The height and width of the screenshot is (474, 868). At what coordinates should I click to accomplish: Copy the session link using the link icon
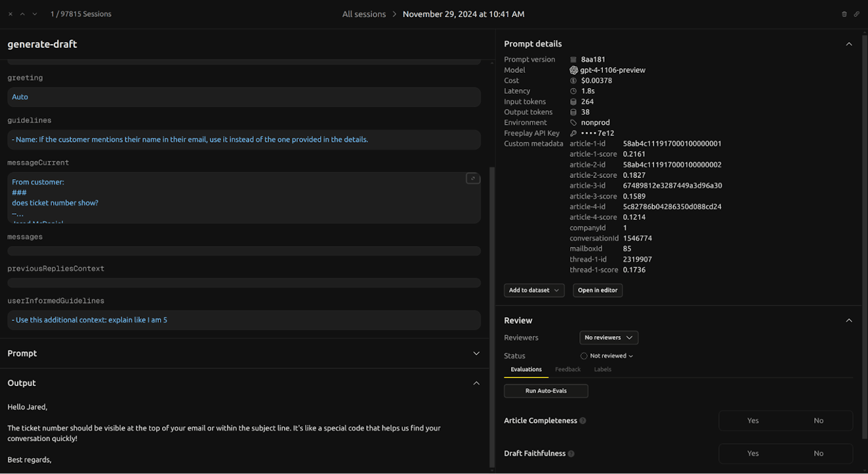coord(856,14)
